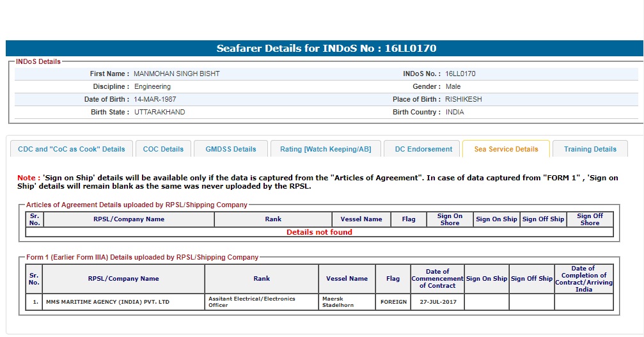This screenshot has height=337, width=644.
Task: Click the FOREIGN flag cell in Form 1 table
Action: pyautogui.click(x=393, y=302)
